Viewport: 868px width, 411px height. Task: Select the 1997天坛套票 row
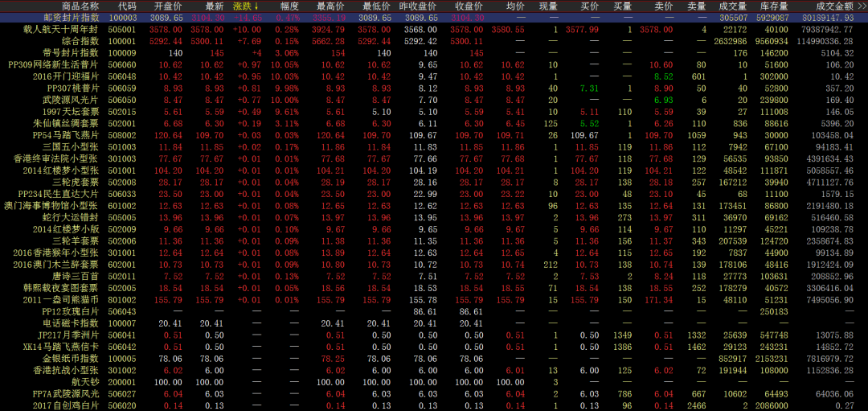click(x=434, y=111)
